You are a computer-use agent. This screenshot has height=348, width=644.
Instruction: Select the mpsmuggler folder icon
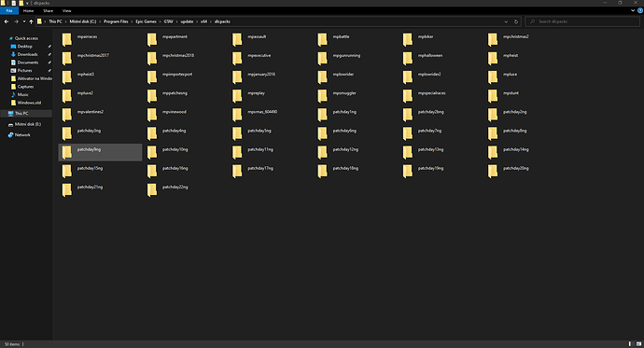click(322, 96)
